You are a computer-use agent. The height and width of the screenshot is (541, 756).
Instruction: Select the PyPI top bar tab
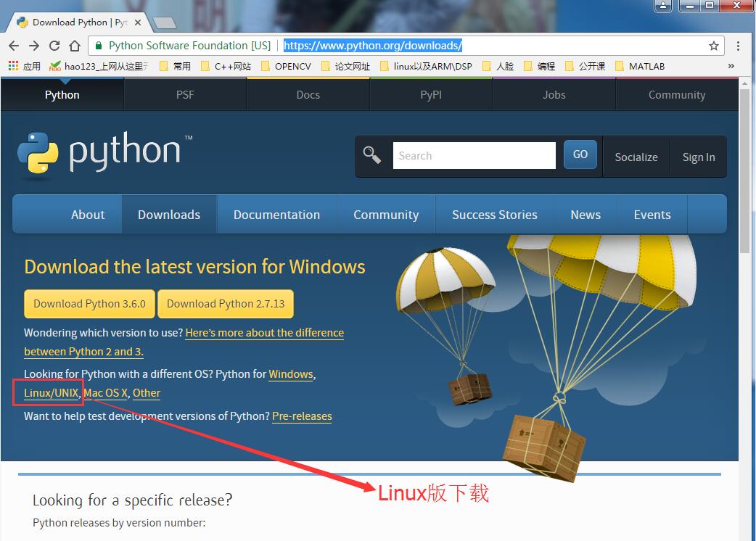point(431,95)
